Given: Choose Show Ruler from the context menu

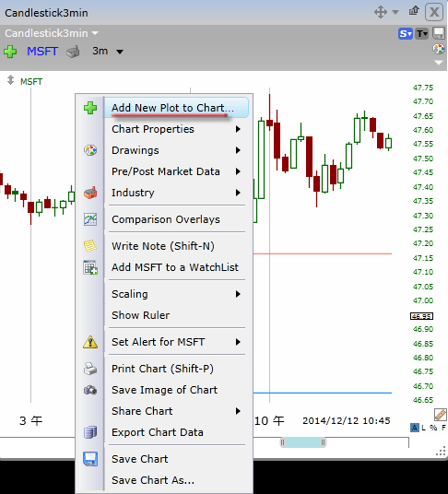Looking at the screenshot, I should 140,315.
